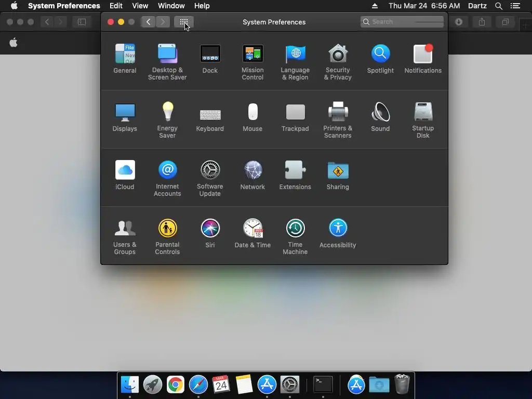Open Accessibility preferences

(x=338, y=233)
